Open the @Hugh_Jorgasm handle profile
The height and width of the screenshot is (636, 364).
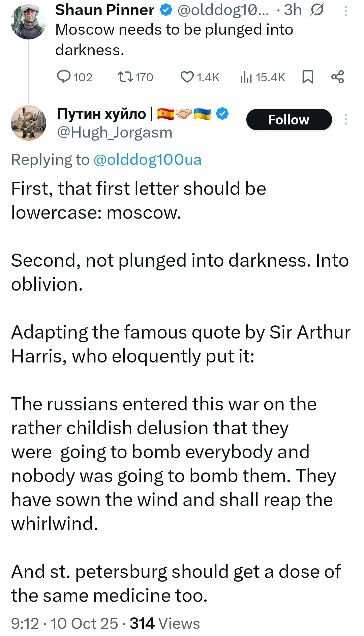[x=115, y=133]
